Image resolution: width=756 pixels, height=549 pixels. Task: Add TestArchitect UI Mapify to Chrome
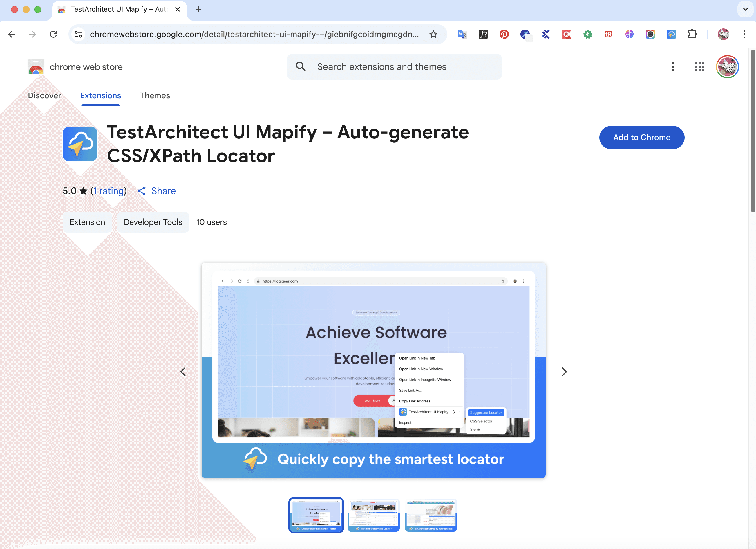tap(641, 137)
